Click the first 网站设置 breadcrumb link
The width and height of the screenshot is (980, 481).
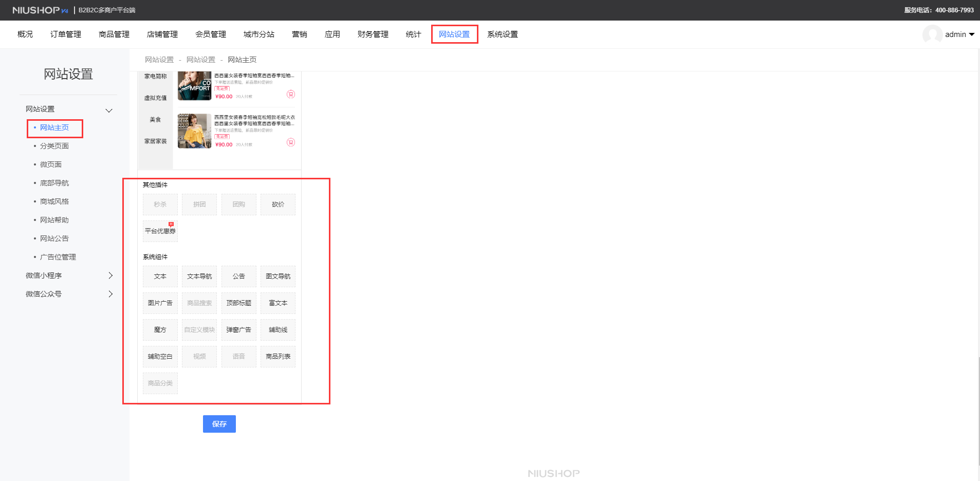[159, 60]
